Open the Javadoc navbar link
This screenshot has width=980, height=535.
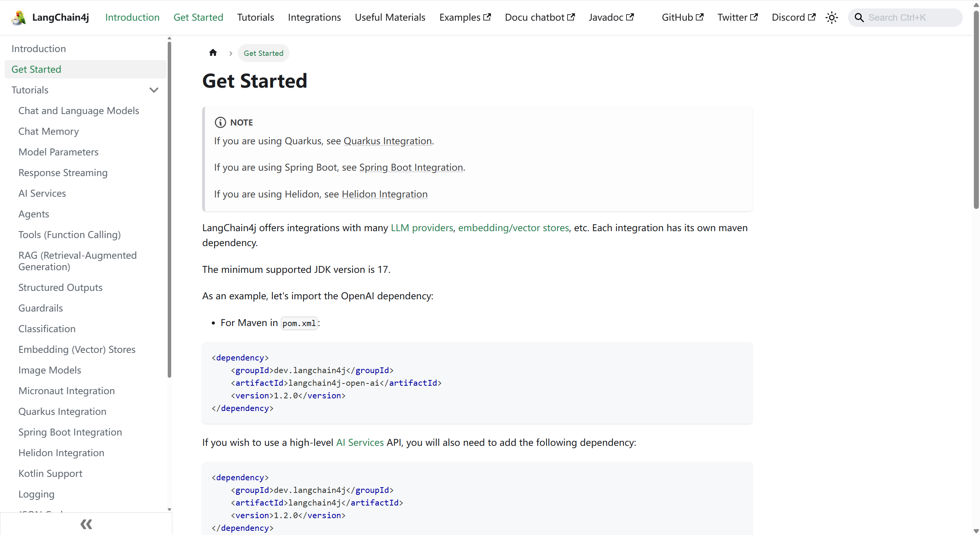pyautogui.click(x=611, y=18)
